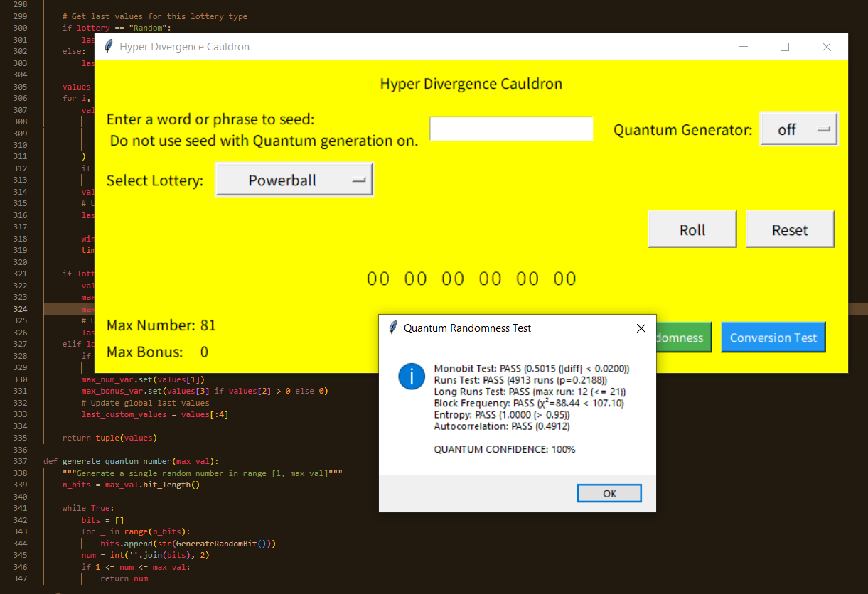
Task: Click the "bits = []" code line
Action: click(x=103, y=520)
